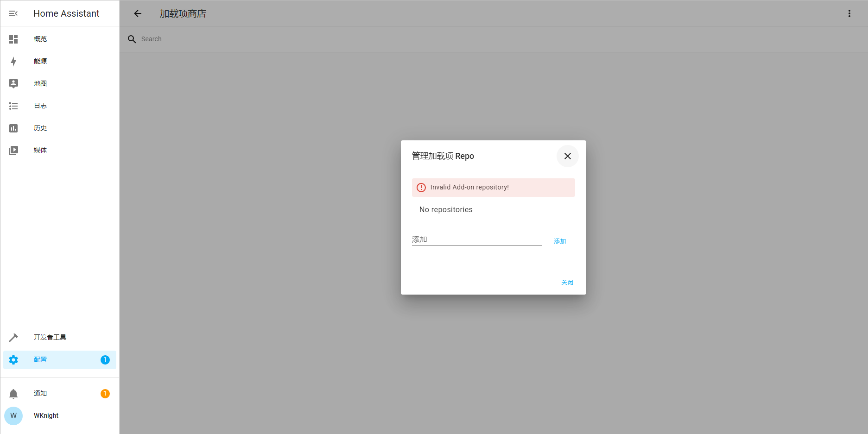Screen dimensions: 868x434
Task: Open notifications via the bell icon
Action: pos(13,394)
